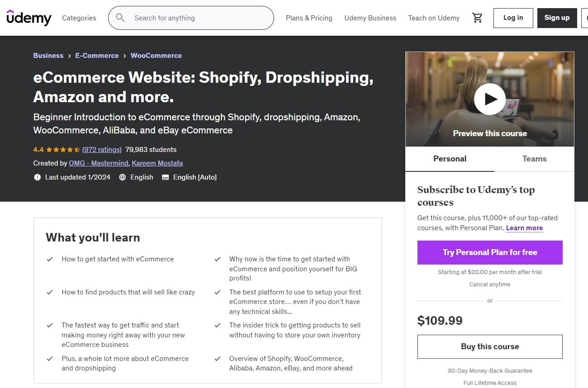
Task: Select the Personal tab
Action: tap(450, 159)
